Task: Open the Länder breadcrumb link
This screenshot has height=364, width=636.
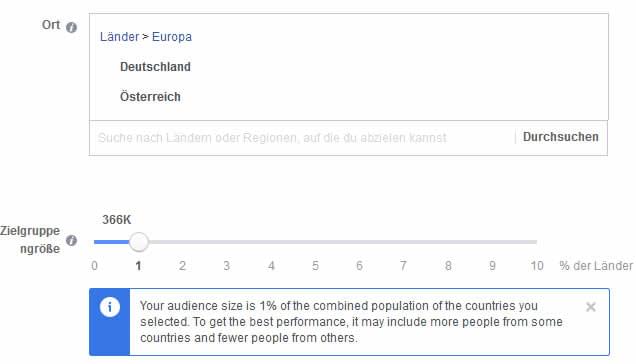Action: point(119,37)
